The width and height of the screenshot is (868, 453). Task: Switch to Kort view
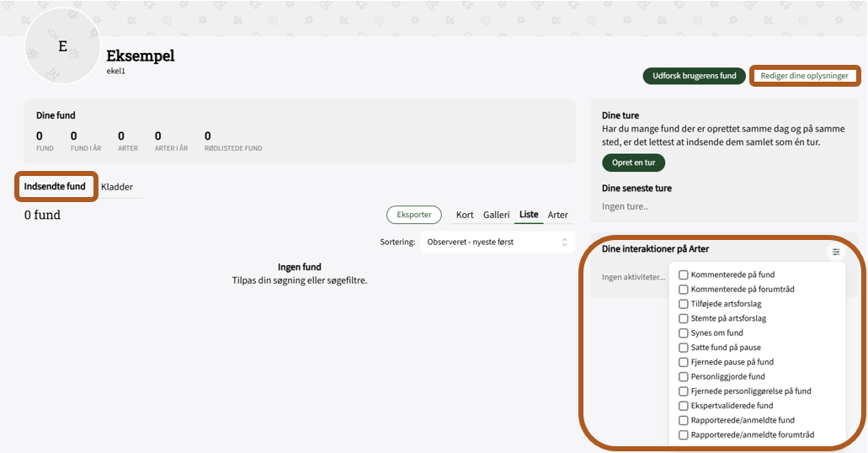point(465,215)
